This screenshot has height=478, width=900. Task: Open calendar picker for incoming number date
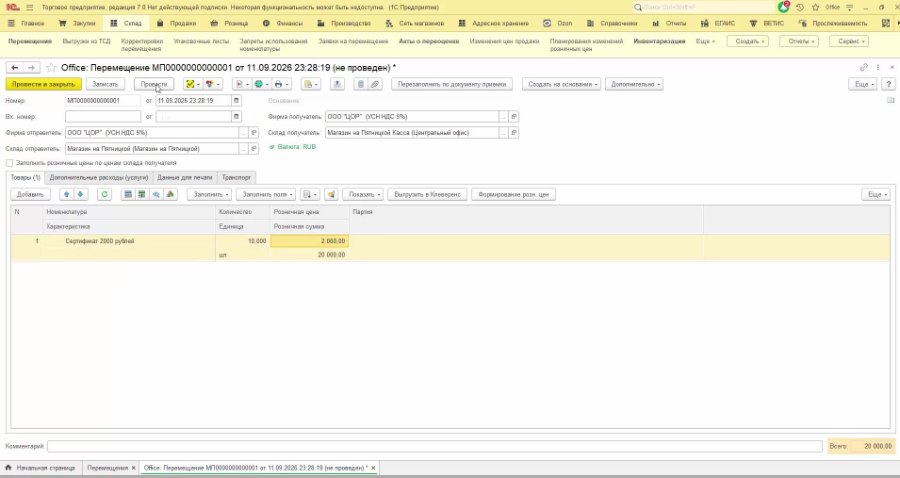236,116
